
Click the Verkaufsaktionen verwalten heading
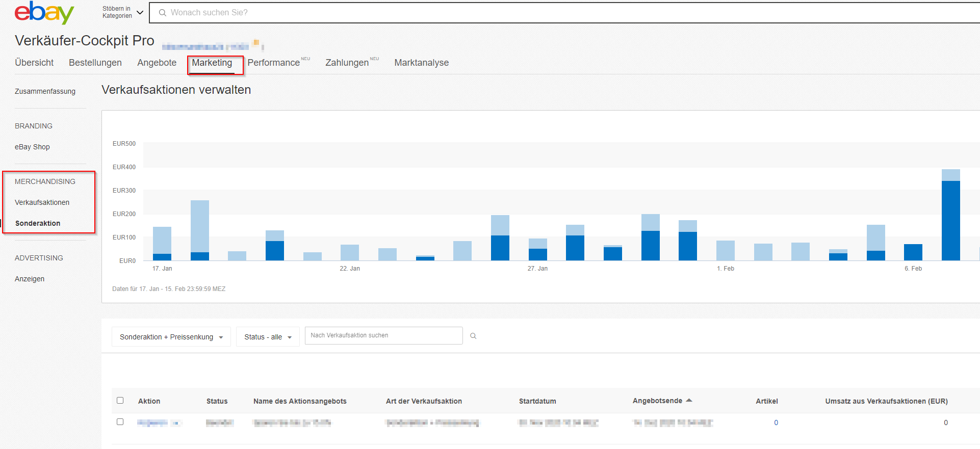point(176,90)
